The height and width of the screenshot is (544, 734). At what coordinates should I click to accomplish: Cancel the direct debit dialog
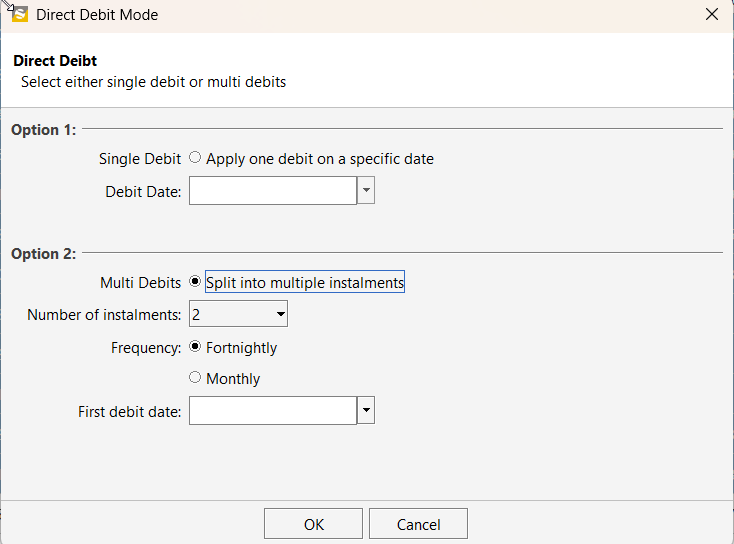[418, 525]
